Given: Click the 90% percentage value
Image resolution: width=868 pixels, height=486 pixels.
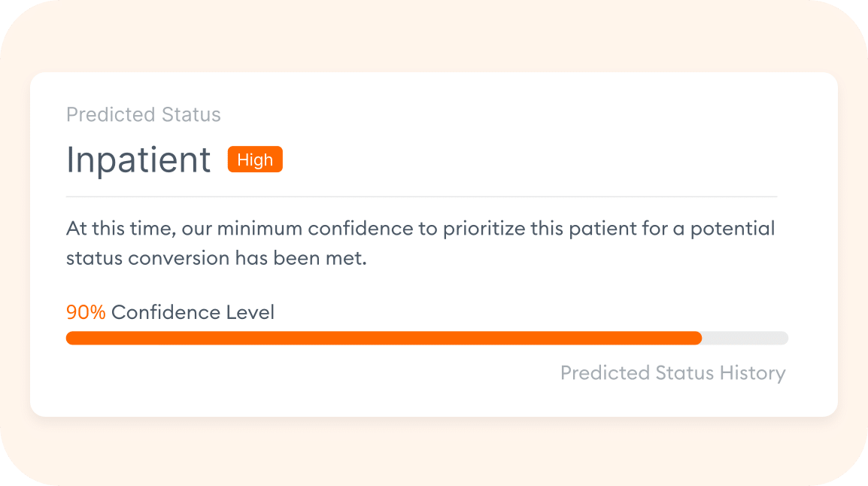Looking at the screenshot, I should [x=85, y=311].
